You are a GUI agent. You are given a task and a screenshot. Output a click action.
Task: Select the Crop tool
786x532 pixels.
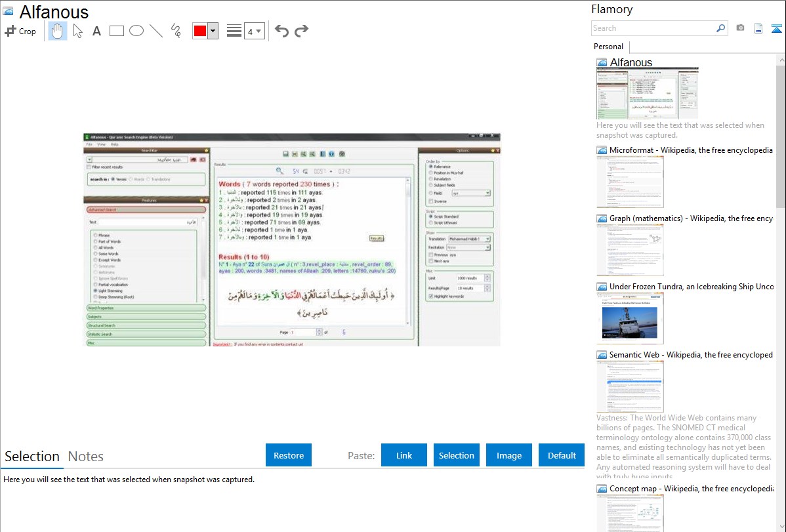tap(20, 31)
